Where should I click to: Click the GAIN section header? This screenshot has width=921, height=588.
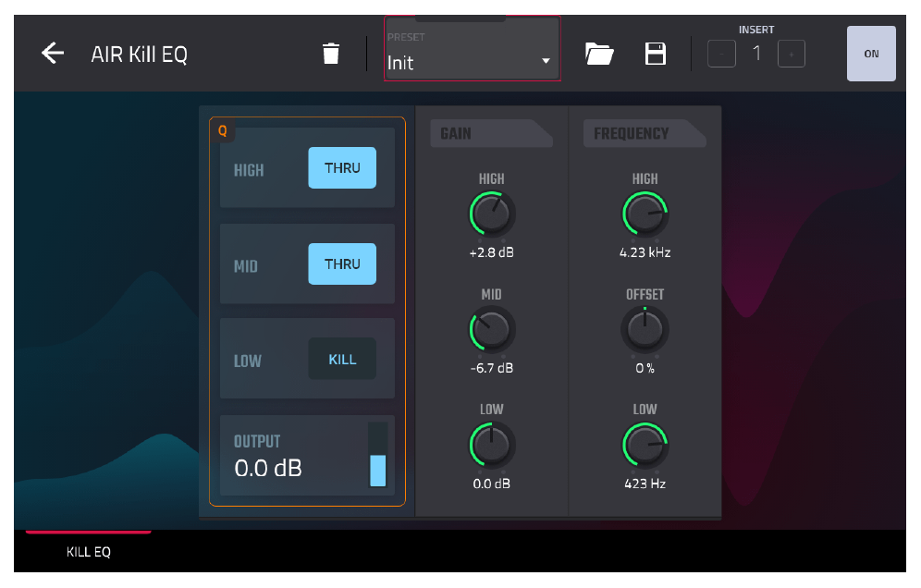coord(491,133)
